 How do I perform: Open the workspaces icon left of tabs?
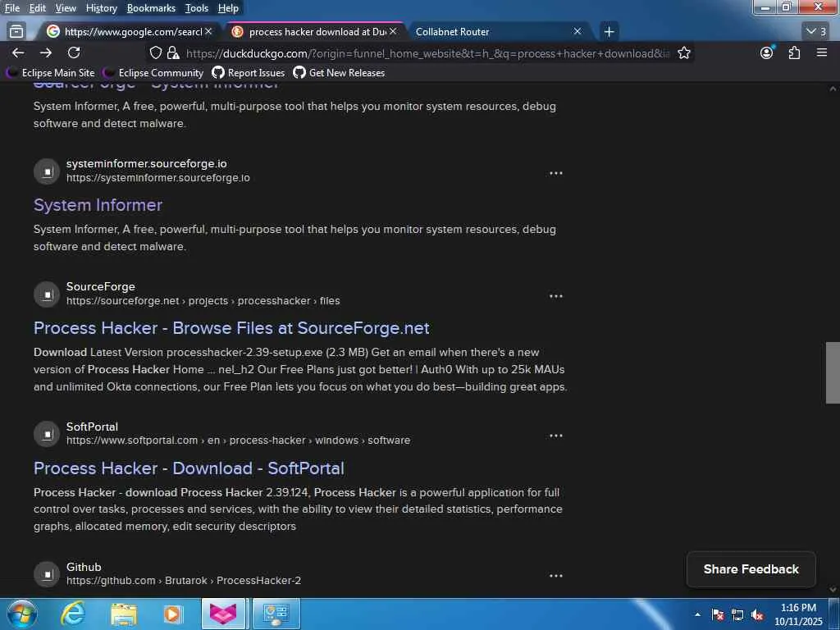coord(16,32)
